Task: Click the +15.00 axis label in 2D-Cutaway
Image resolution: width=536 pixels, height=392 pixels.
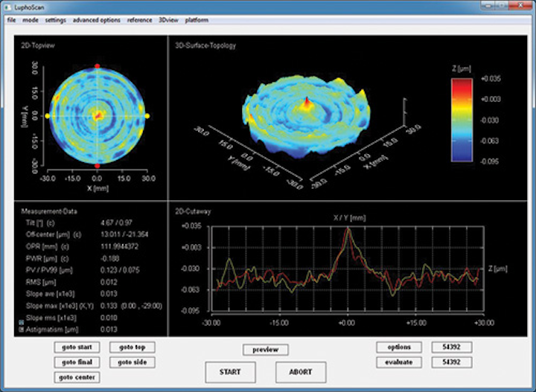Action: tap(416, 323)
